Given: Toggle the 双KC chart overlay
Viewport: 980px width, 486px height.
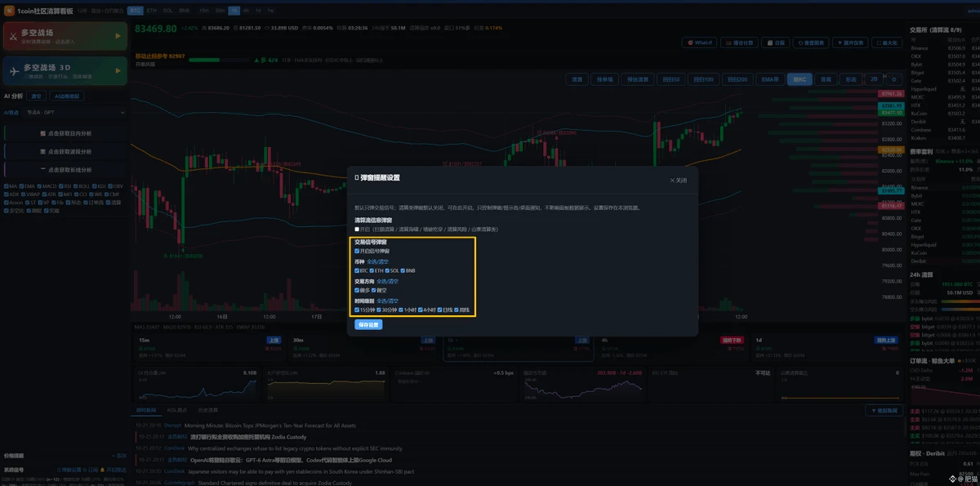Looking at the screenshot, I should coord(800,79).
